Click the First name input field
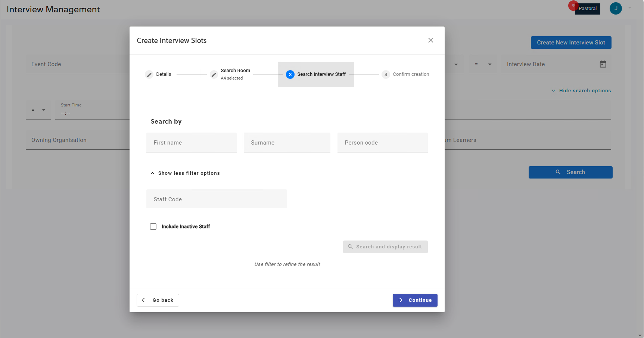 (x=191, y=143)
